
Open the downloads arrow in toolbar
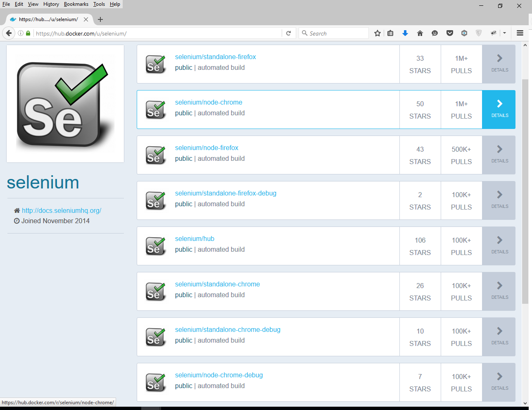(405, 33)
